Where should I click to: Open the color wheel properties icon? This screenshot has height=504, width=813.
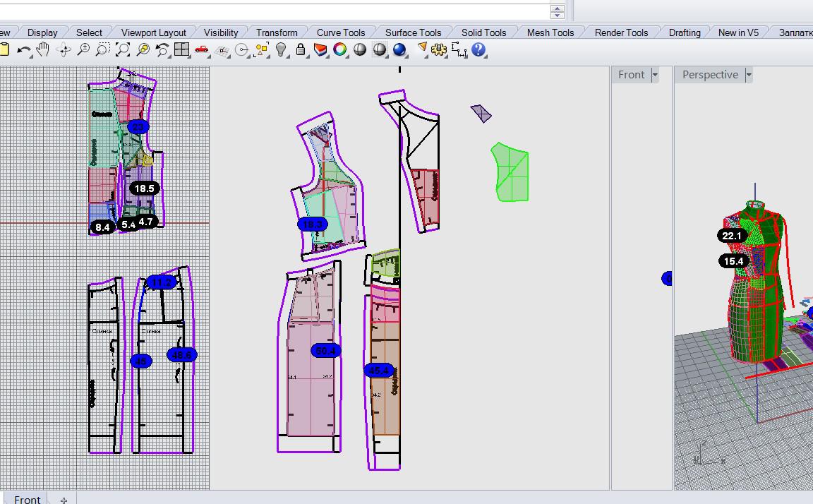pos(340,50)
